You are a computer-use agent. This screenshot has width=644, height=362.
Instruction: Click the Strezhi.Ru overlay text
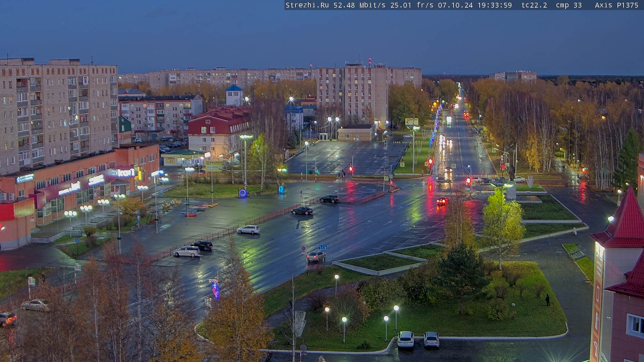click(x=307, y=5)
